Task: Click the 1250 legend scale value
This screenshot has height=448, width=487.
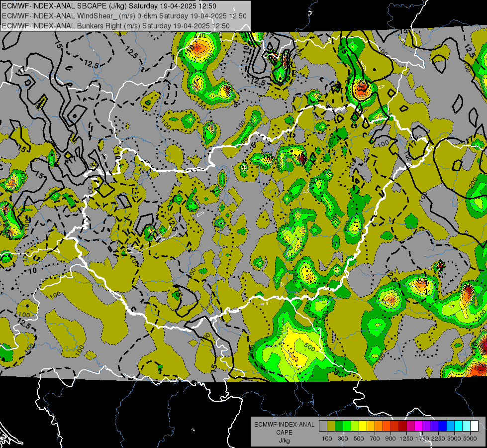Action: 406,439
